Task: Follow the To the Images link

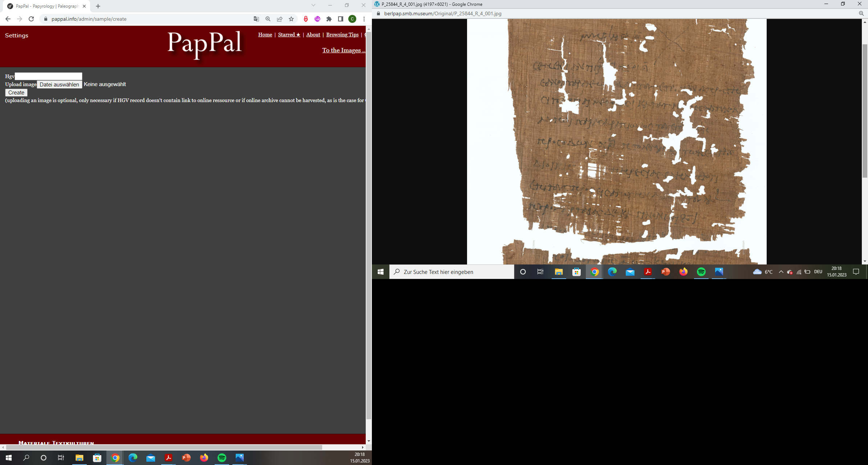Action: pyautogui.click(x=344, y=50)
